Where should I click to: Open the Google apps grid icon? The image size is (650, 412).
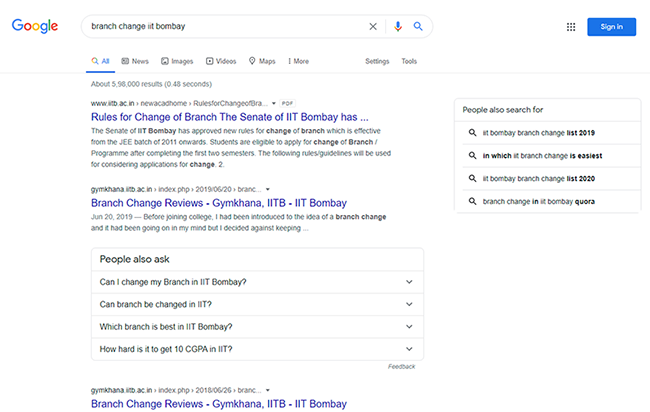point(571,27)
